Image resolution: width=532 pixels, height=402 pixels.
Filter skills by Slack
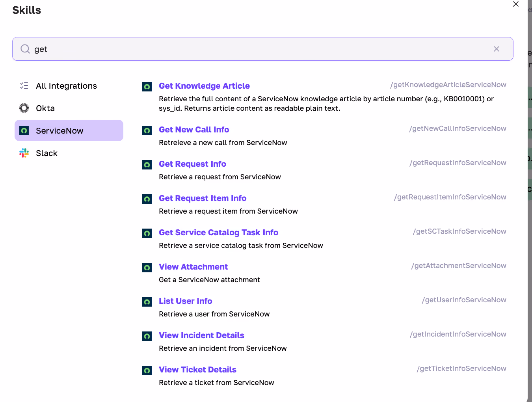coord(69,153)
